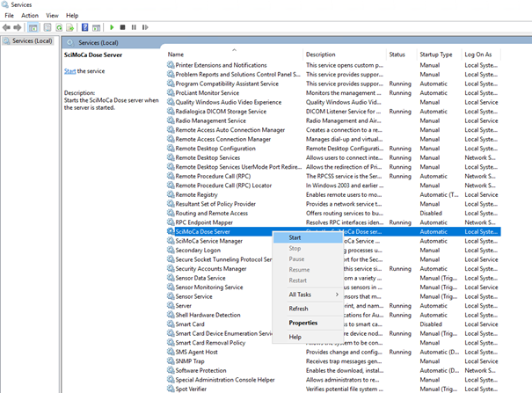
Task: Click Restart Service toolbar icon
Action: pos(145,27)
